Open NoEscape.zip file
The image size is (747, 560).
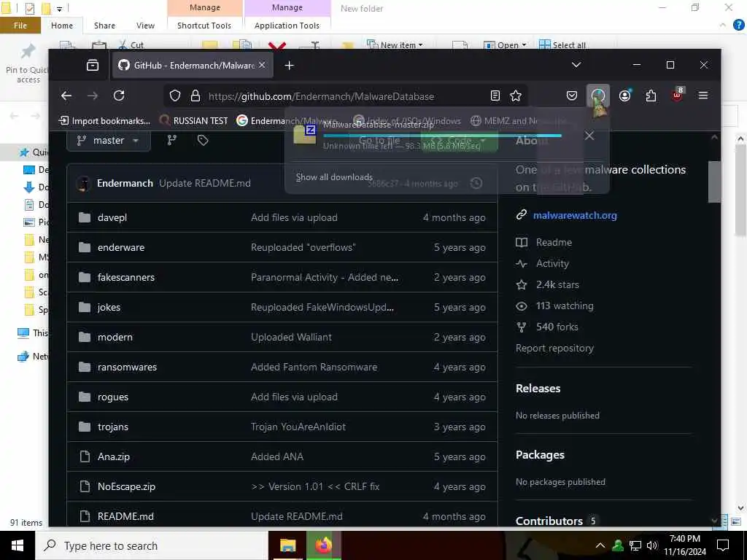127,486
